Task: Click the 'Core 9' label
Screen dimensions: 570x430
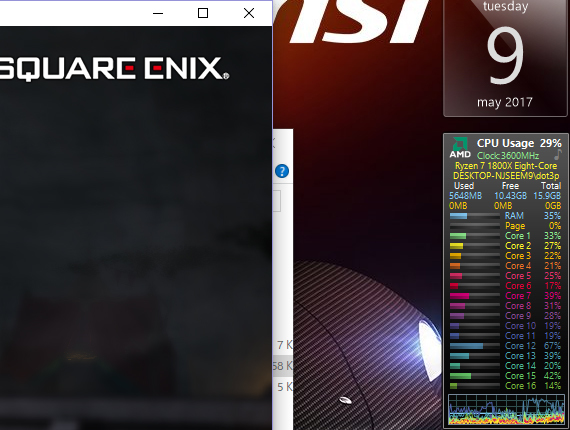Action: pos(518,316)
